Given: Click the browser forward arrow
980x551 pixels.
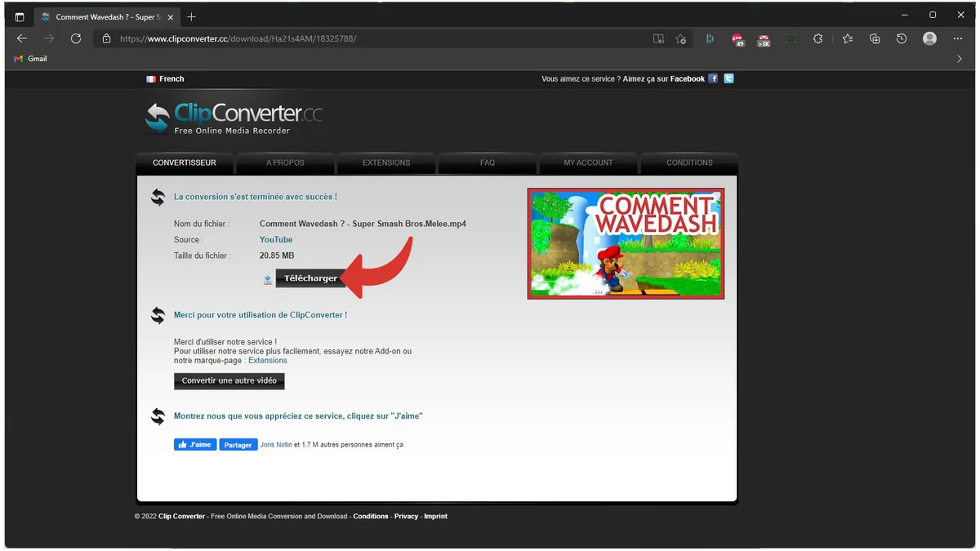Looking at the screenshot, I should pyautogui.click(x=49, y=38).
